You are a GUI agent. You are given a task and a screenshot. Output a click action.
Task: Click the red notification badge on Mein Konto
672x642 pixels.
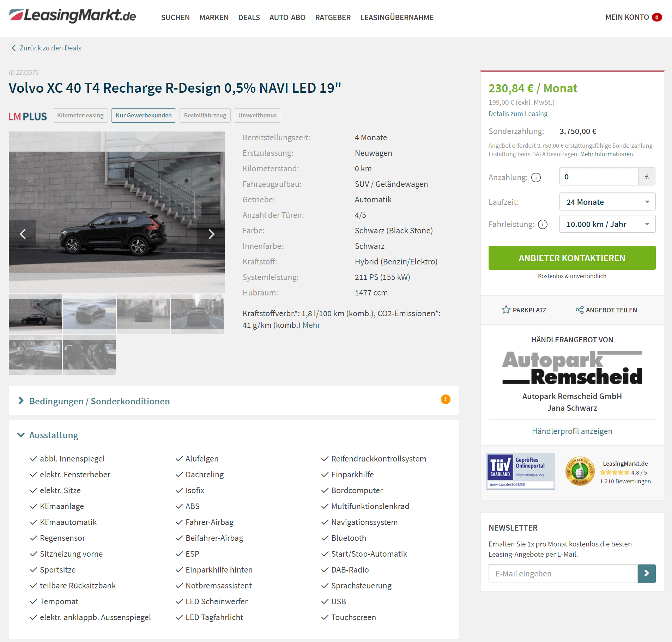click(x=657, y=17)
